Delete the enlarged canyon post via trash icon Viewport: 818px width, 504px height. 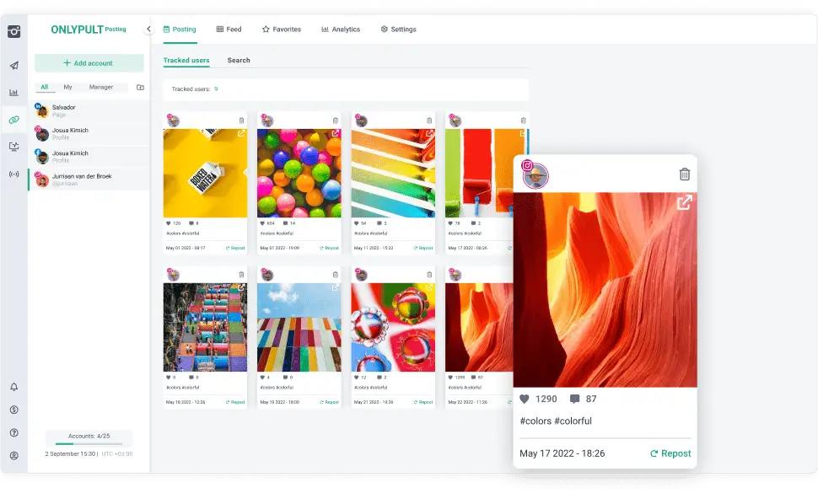click(685, 173)
